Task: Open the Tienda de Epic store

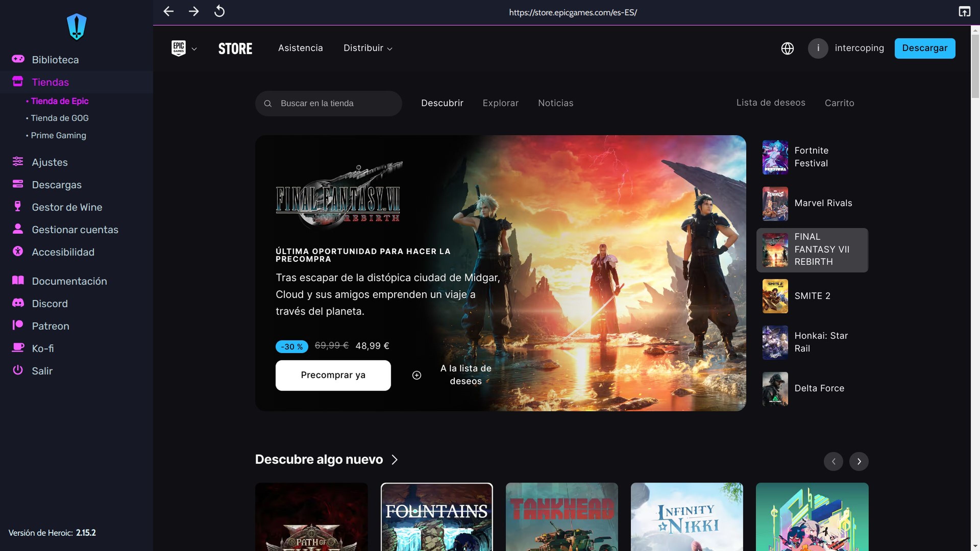Action: 60,101
